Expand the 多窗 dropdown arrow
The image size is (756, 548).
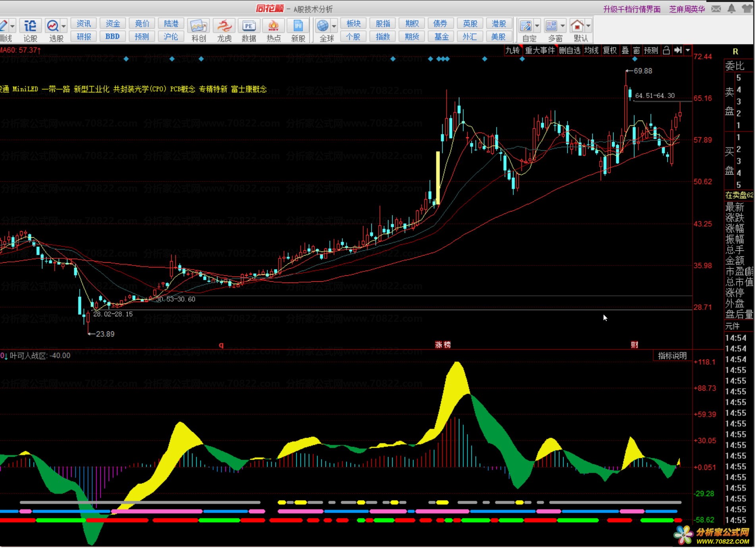tap(563, 26)
